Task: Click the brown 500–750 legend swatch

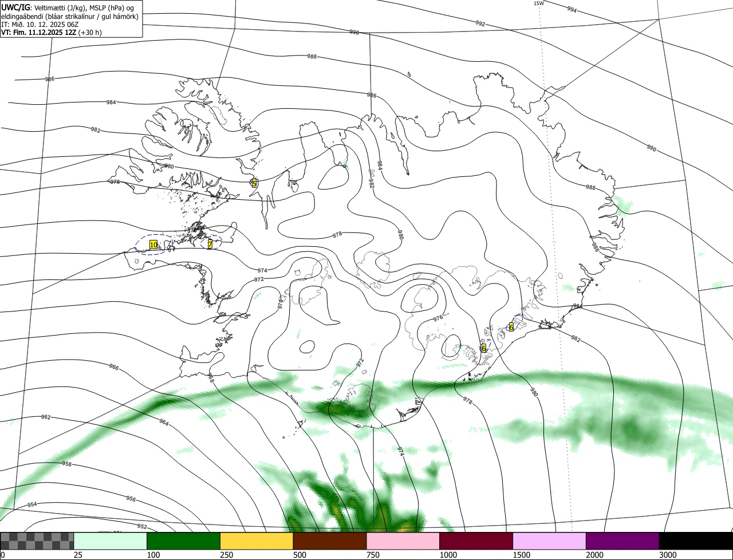Action: coord(330,541)
